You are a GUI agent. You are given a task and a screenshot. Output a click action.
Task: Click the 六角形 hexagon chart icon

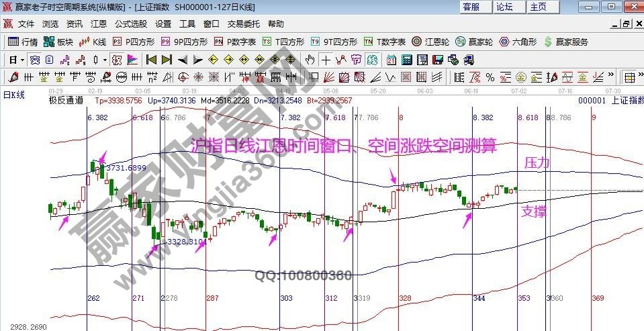pos(518,42)
